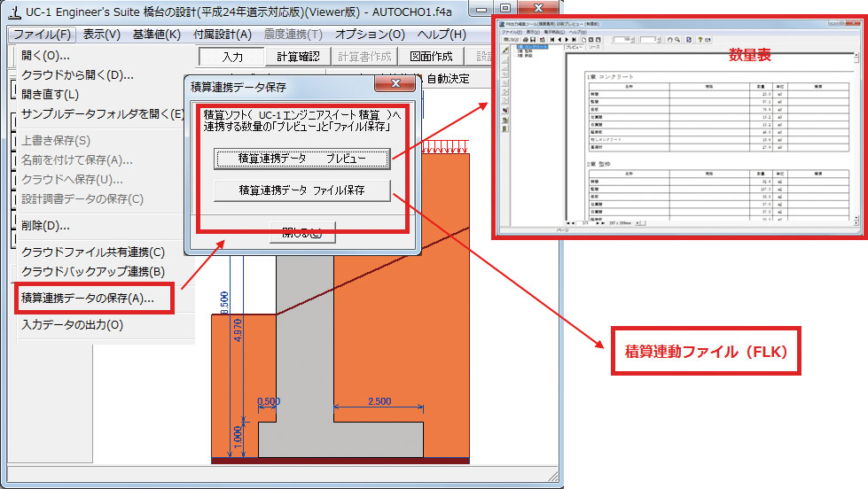Switch to the 入力 tab

coord(232,57)
